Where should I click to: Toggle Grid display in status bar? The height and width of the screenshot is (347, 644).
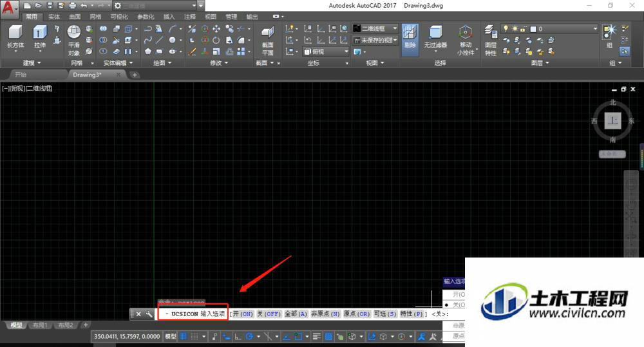click(x=183, y=337)
